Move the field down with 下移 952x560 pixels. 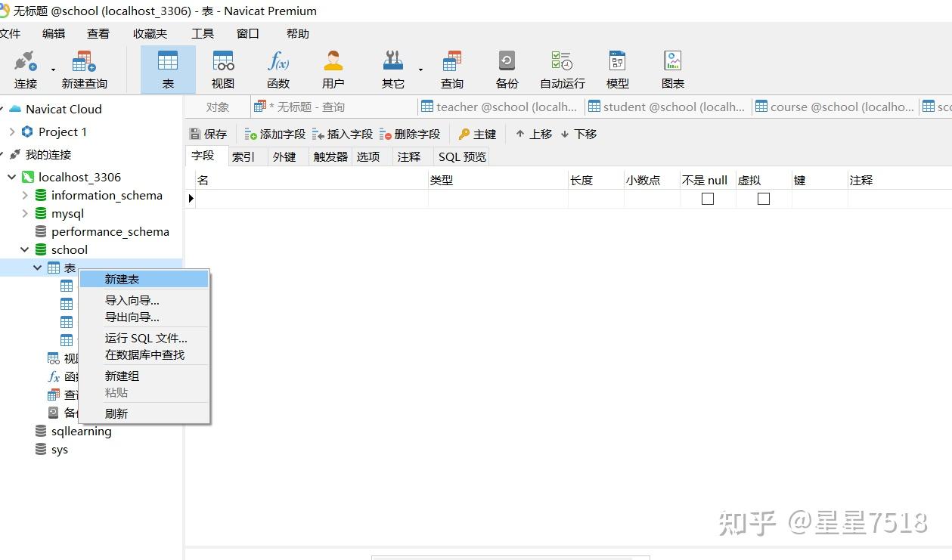click(x=578, y=134)
